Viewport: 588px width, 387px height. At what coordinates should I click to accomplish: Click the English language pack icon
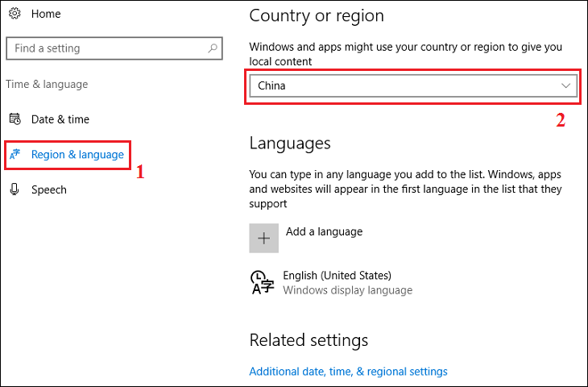263,282
